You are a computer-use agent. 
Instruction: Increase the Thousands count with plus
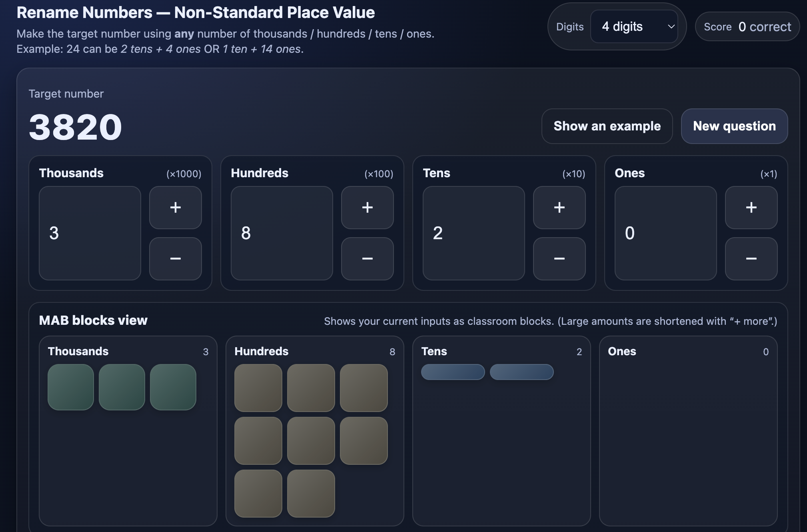coord(175,208)
